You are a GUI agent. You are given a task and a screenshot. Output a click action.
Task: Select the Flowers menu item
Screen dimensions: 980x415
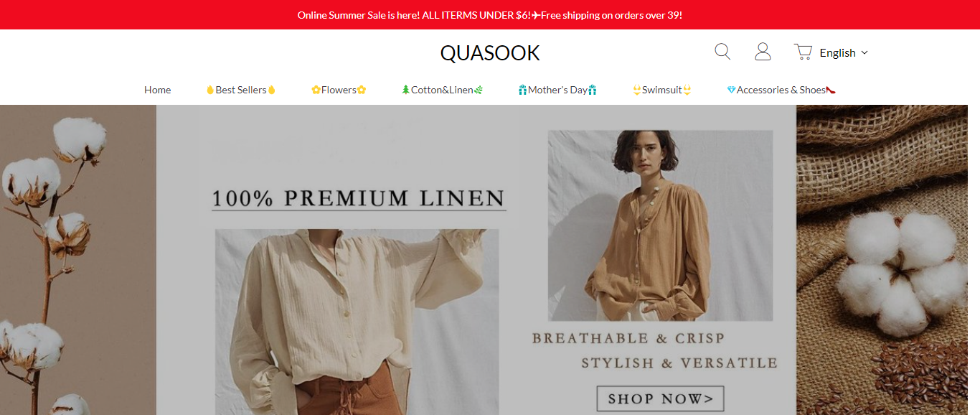click(x=339, y=90)
